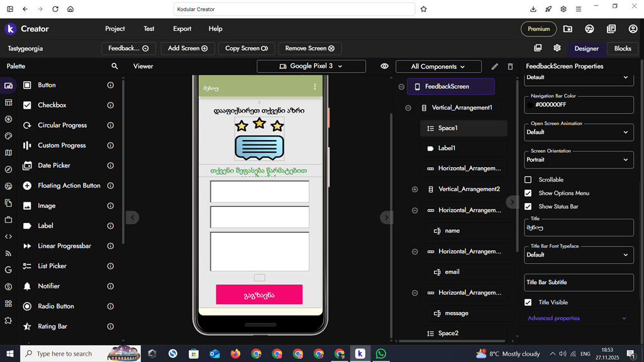Search the Palette with the magnifier icon

point(114,66)
